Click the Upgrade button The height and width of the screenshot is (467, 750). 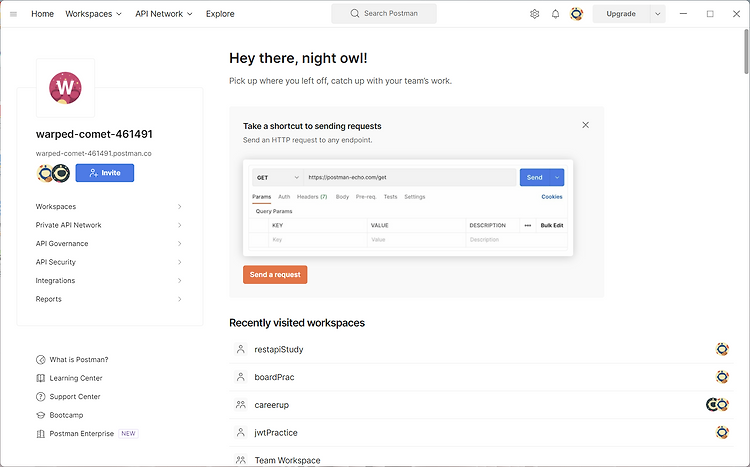pyautogui.click(x=621, y=14)
